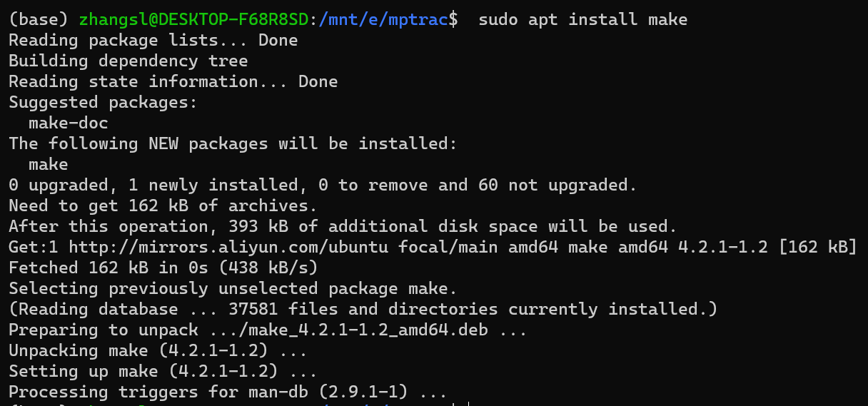Click the 'make-doc' suggested package name
Image resolution: width=868 pixels, height=406 pixels.
pyautogui.click(x=69, y=123)
